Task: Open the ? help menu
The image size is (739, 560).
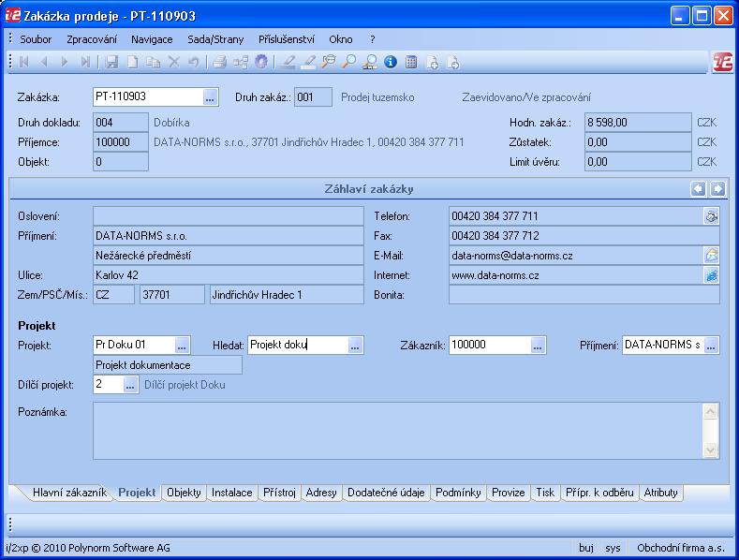Action: 373,39
